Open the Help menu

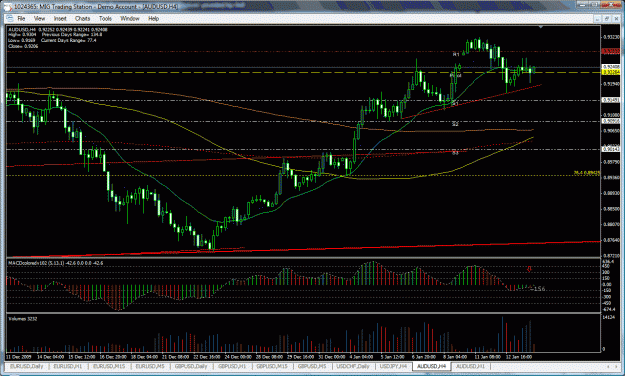(x=153, y=18)
